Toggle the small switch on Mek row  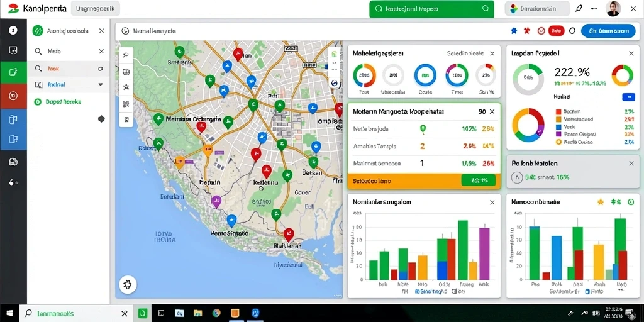(101, 69)
